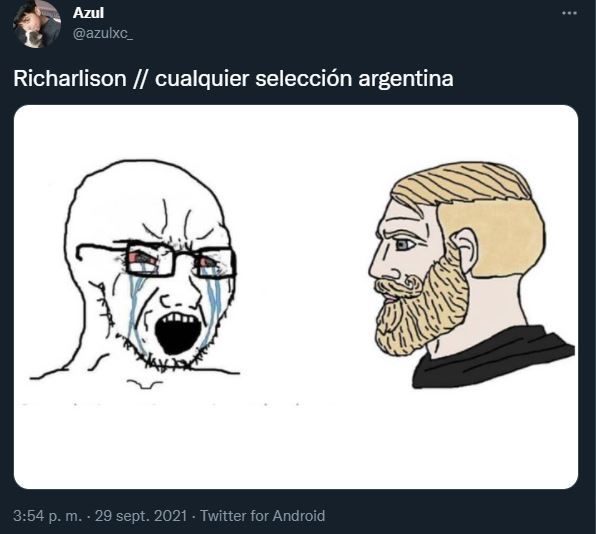Image resolution: width=596 pixels, height=534 pixels.
Task: Open the three-dot more options menu
Action: tap(569, 13)
